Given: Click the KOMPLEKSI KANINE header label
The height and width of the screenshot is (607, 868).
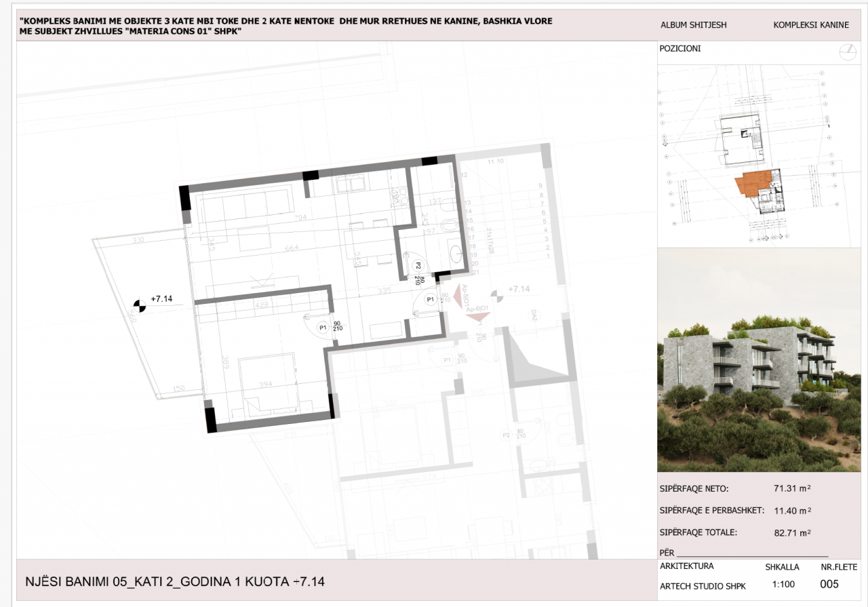Looking at the screenshot, I should coord(810,25).
